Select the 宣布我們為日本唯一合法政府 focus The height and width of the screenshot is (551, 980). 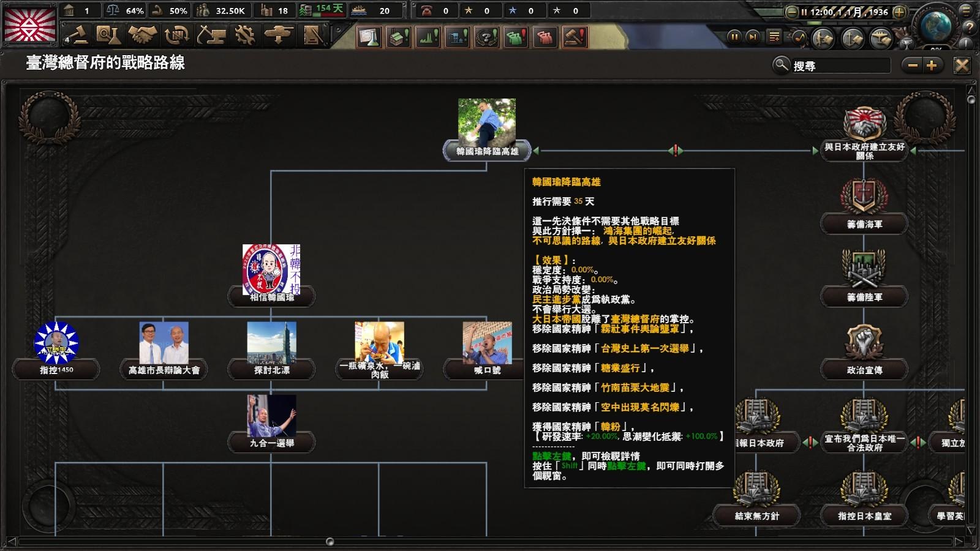coord(864,425)
